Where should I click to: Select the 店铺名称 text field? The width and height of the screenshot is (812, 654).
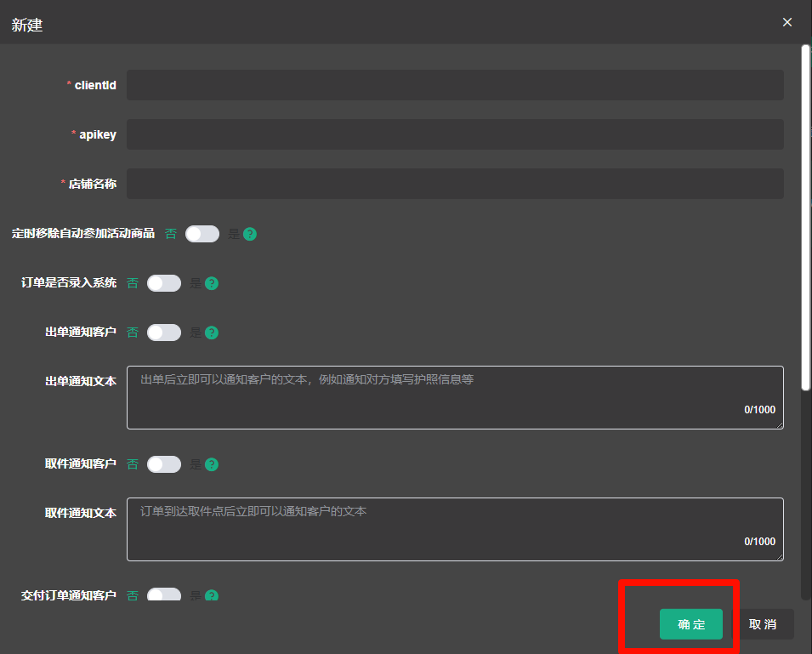455,184
